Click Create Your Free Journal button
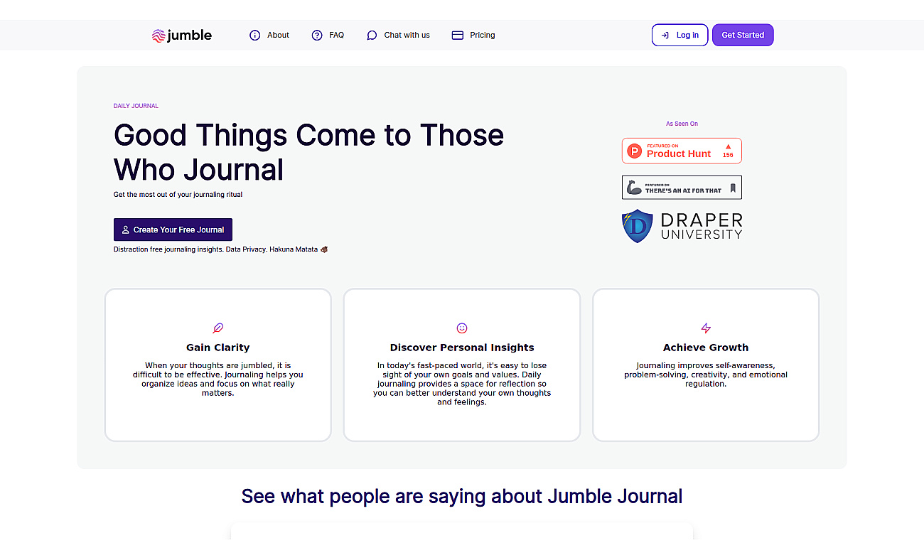This screenshot has width=924, height=560. [173, 230]
